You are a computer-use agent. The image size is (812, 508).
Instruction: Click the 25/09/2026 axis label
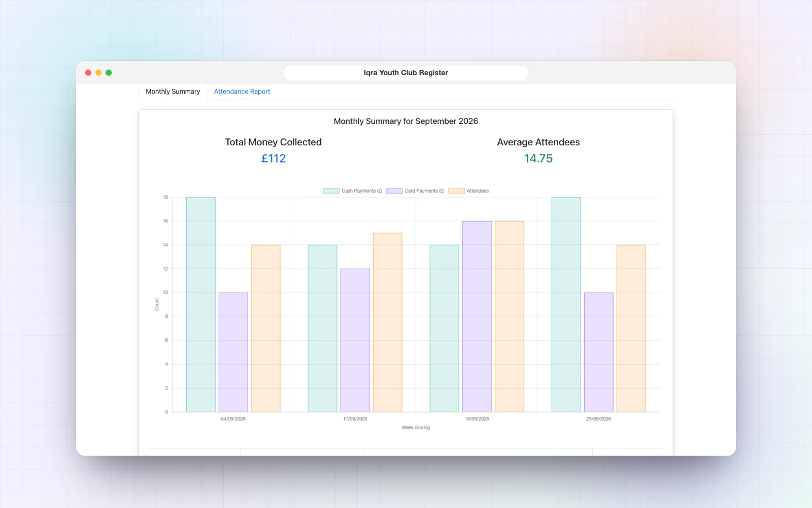click(599, 419)
